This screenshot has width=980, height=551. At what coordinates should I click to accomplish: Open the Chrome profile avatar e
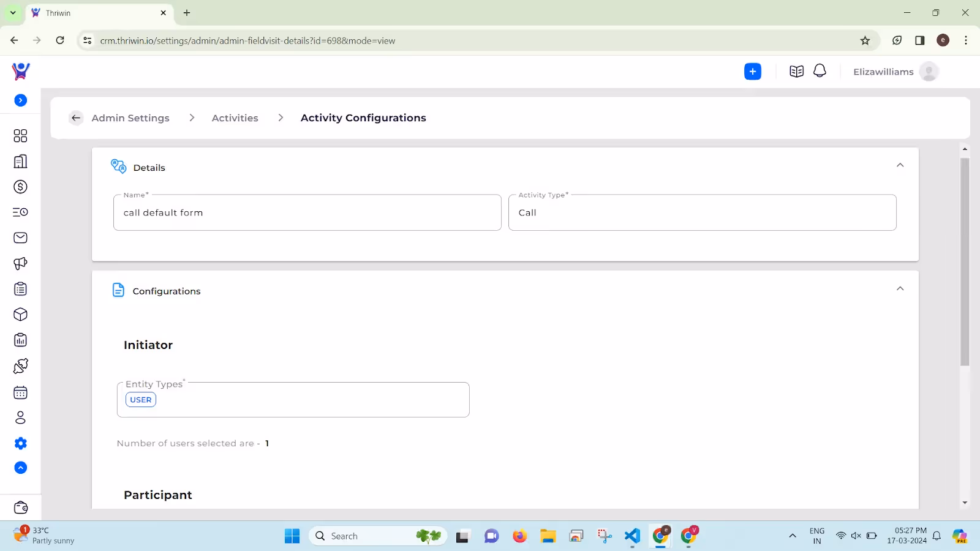pos(943,40)
